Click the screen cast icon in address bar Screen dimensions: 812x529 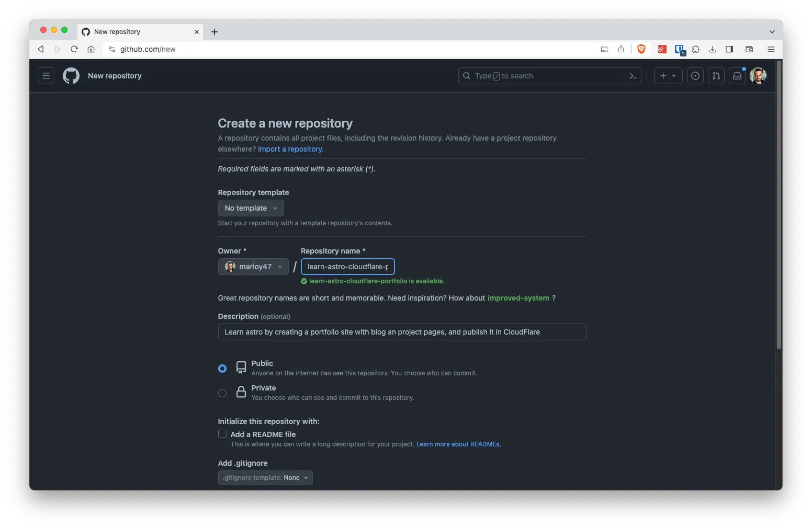pos(604,49)
